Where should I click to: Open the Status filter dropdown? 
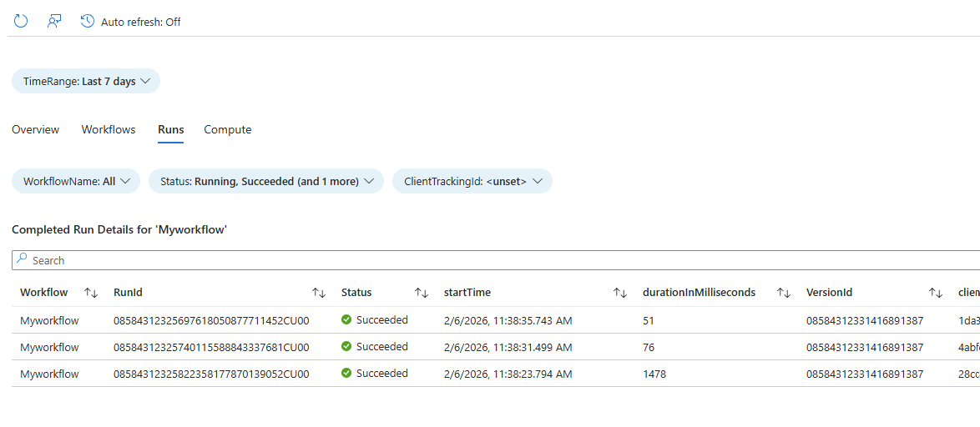pos(265,181)
